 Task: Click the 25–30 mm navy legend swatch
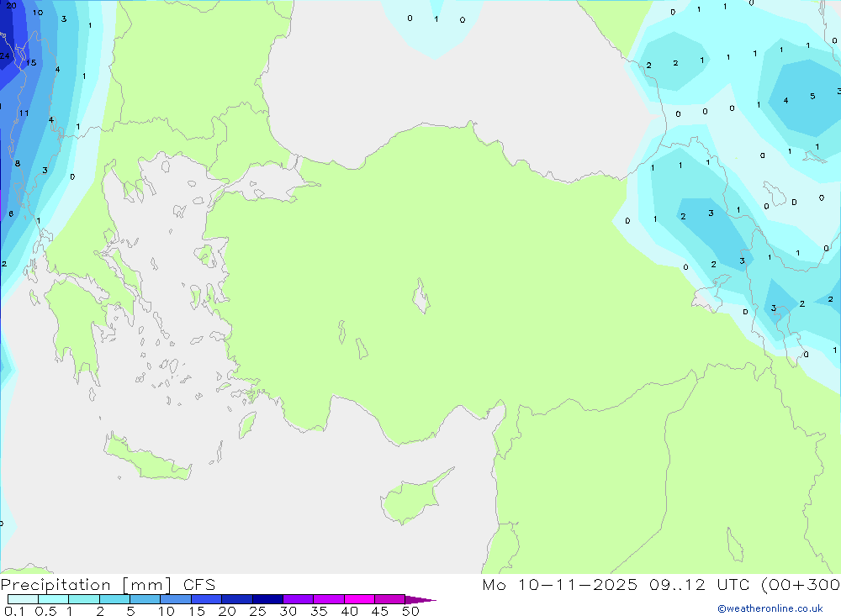click(267, 599)
